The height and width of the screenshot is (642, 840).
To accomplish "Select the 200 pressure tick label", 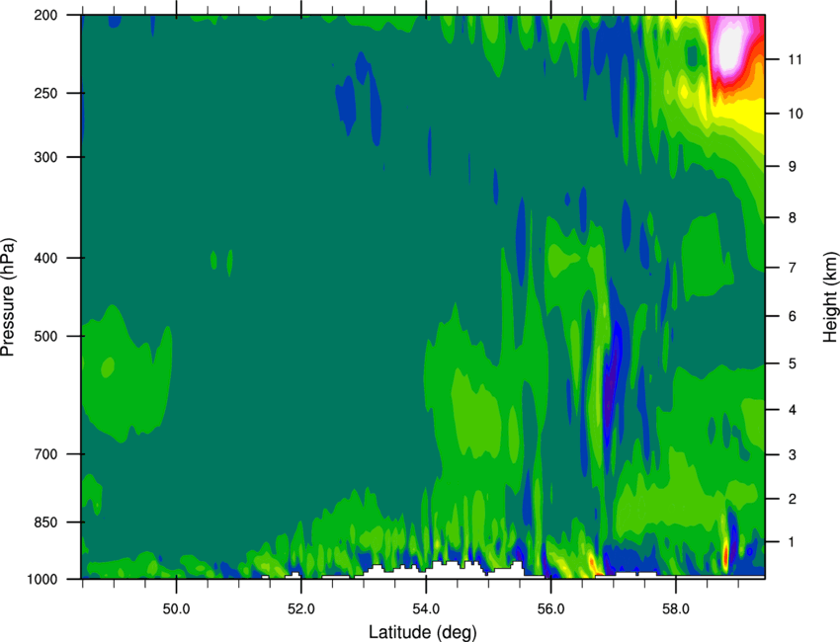I will click(x=46, y=15).
